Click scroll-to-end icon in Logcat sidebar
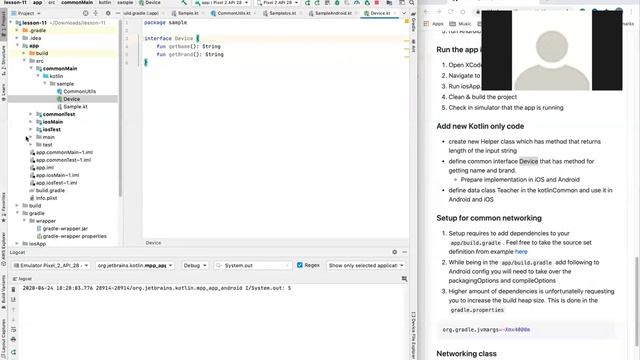 pos(13,300)
